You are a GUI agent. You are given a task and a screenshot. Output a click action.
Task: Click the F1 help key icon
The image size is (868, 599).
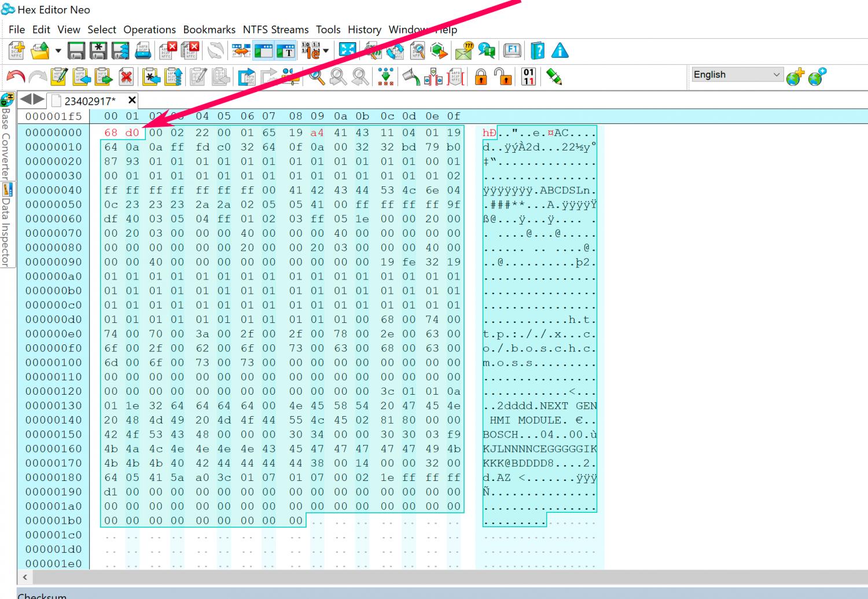[512, 51]
